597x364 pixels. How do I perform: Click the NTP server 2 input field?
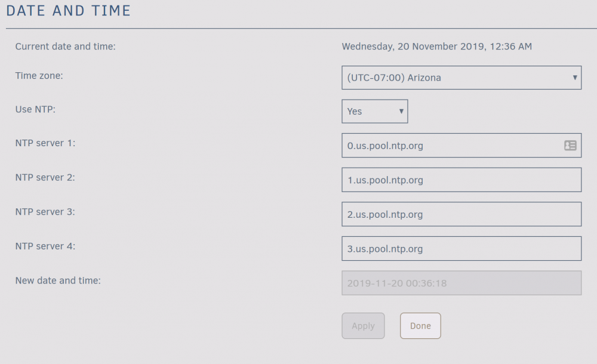click(461, 180)
